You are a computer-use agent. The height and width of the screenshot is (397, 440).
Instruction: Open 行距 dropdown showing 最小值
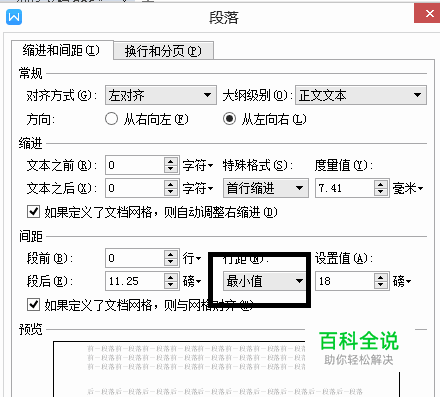(x=264, y=281)
